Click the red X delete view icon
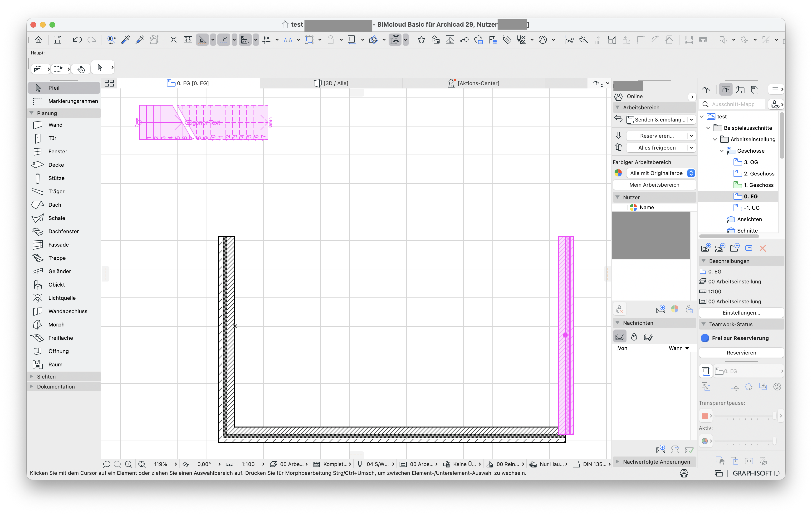812x515 pixels. point(763,248)
